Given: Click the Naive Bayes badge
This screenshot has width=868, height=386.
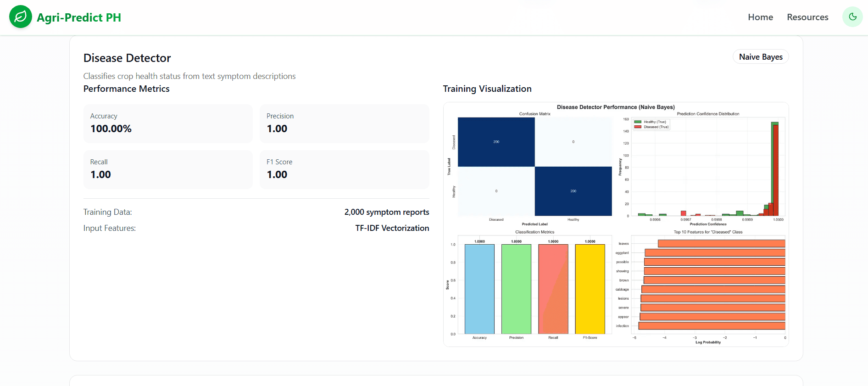Looking at the screenshot, I should [761, 57].
